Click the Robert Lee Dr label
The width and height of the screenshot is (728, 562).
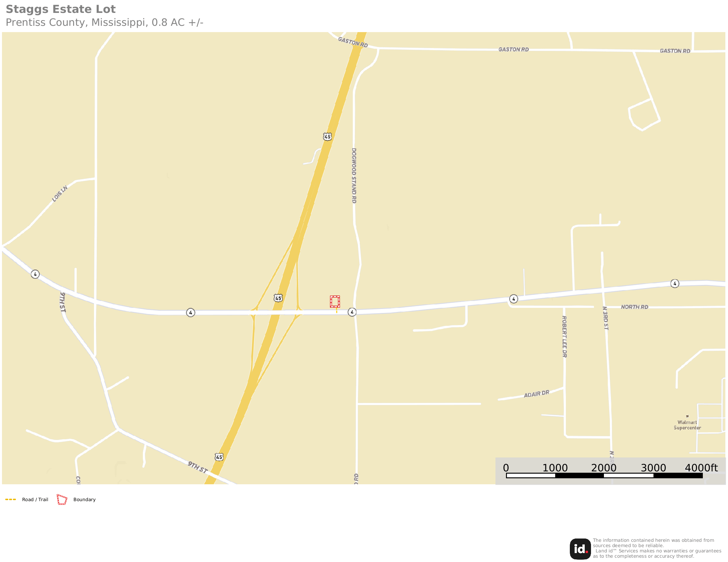(x=564, y=337)
